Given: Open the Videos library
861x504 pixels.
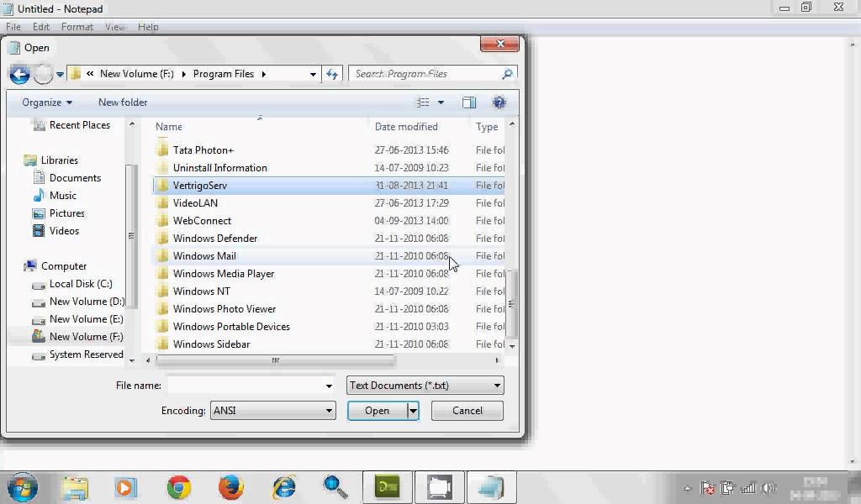Looking at the screenshot, I should click(x=55, y=230).
